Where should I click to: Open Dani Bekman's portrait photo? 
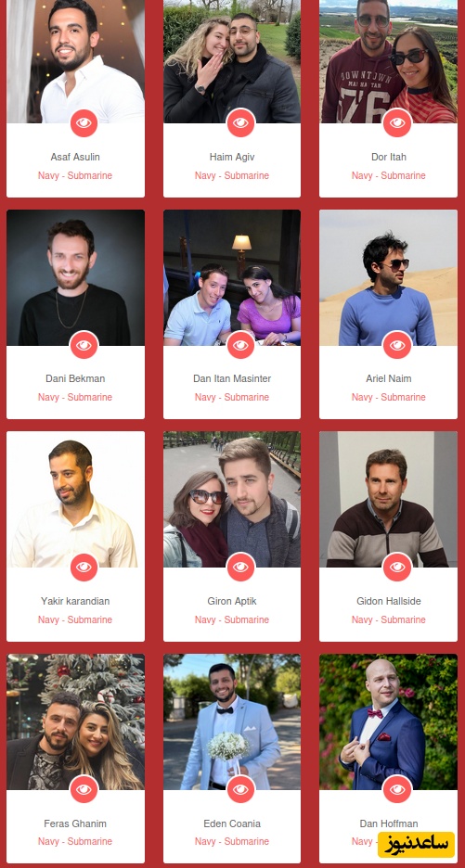(75, 277)
